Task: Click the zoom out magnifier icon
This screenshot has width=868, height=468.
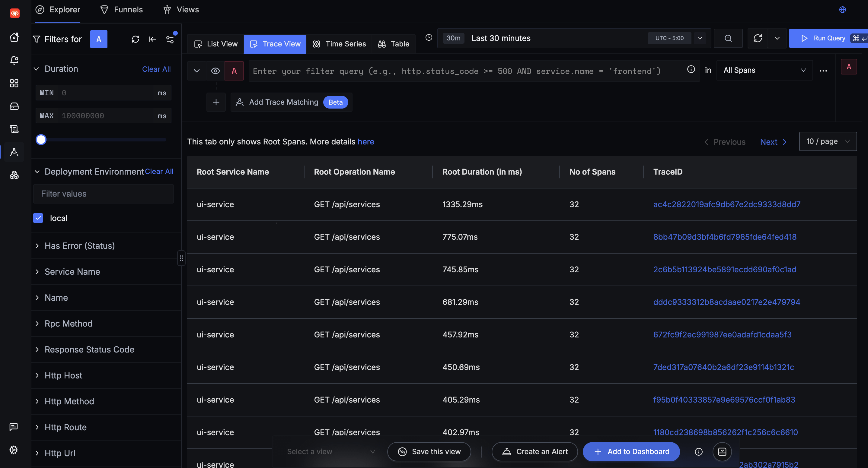Action: coord(728,38)
